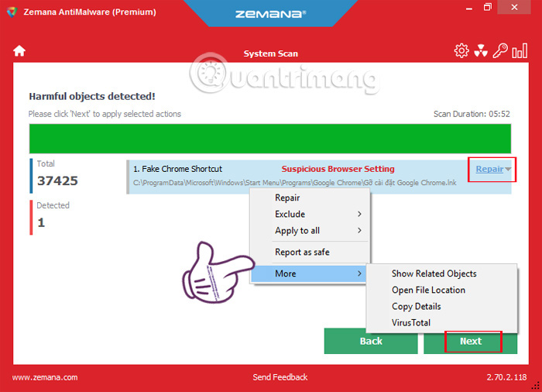542x392 pixels.
Task: Open the license key icon
Action: (x=500, y=51)
